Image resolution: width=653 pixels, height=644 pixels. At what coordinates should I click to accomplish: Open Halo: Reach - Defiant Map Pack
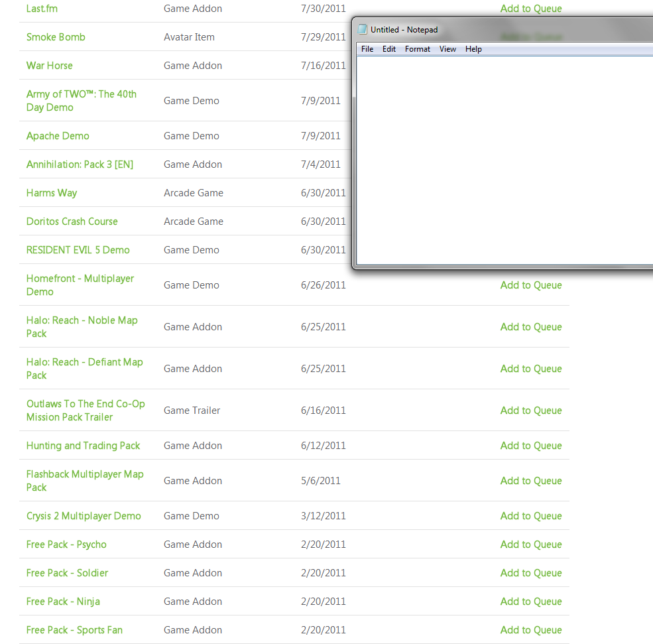pos(85,368)
